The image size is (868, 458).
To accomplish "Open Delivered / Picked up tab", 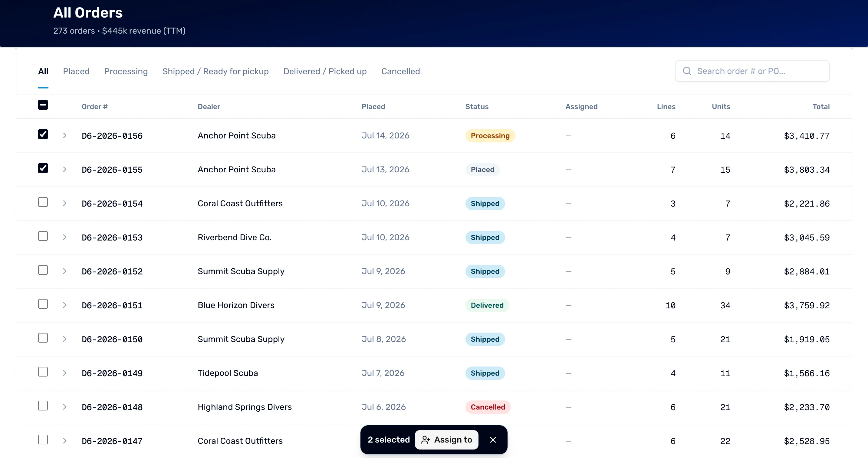I will click(x=325, y=71).
